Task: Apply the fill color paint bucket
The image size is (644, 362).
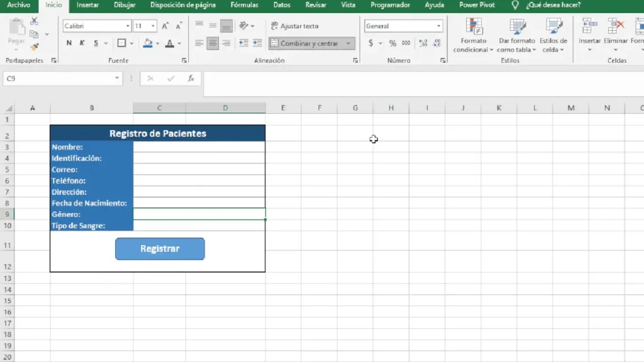Action: 148,43
